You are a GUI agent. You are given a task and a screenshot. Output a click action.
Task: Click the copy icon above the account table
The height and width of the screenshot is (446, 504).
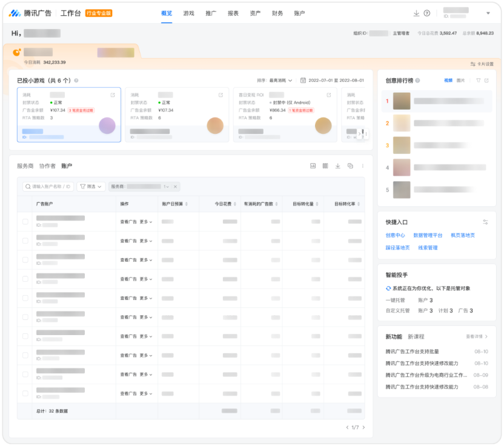[x=350, y=166]
